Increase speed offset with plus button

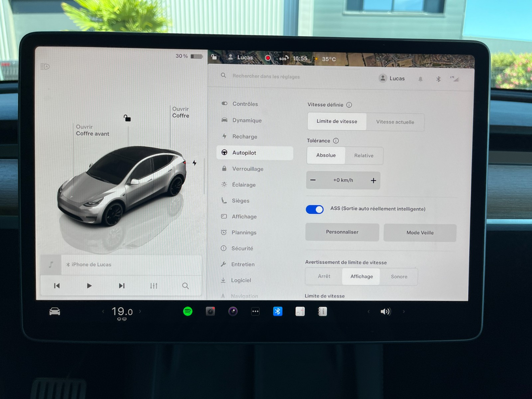point(373,181)
